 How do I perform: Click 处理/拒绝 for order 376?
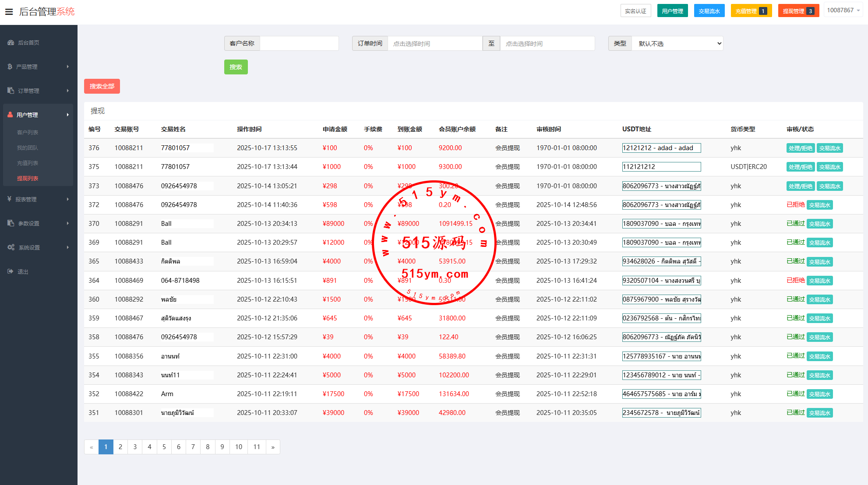800,148
